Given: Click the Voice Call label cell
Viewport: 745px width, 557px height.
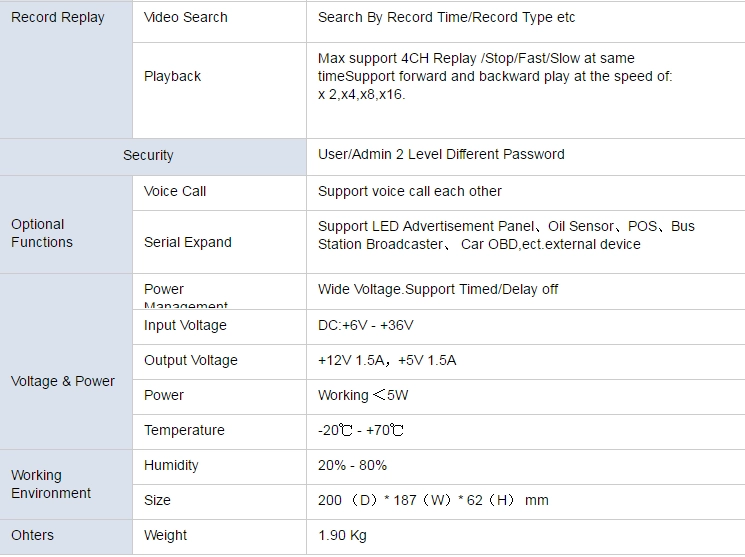Looking at the screenshot, I should point(220,193).
